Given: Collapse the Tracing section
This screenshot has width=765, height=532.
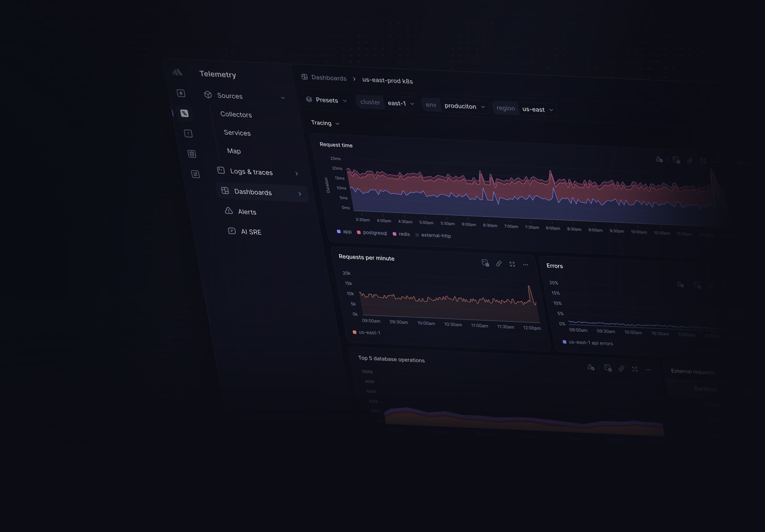Looking at the screenshot, I should (325, 123).
